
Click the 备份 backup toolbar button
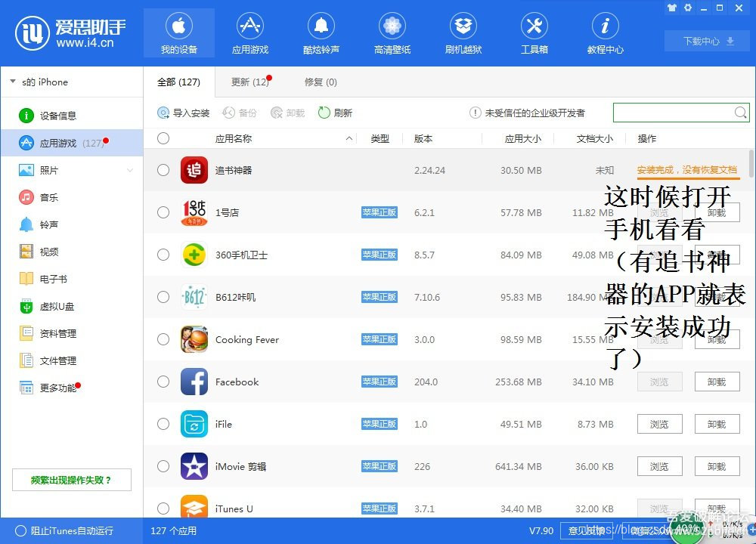point(239,113)
